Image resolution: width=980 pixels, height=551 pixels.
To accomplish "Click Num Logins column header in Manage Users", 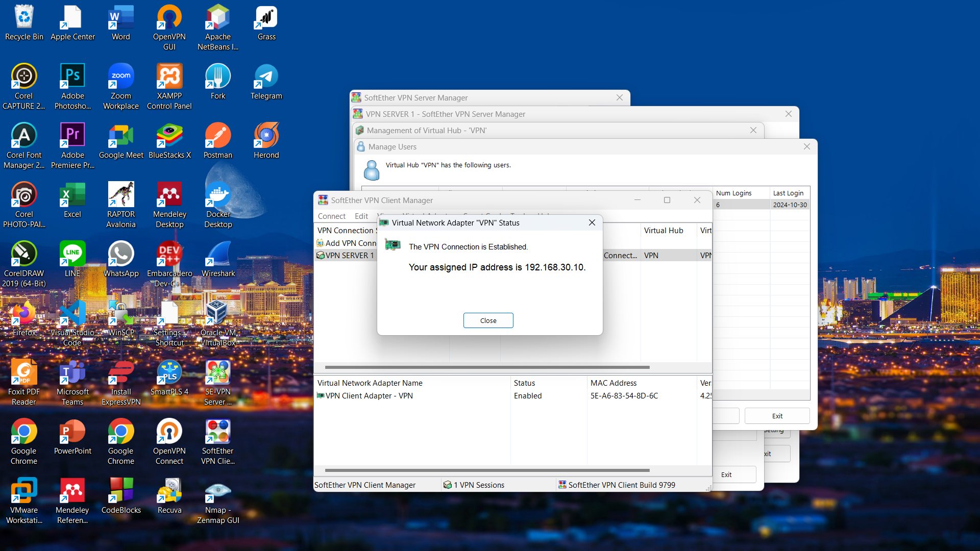I will [x=741, y=193].
